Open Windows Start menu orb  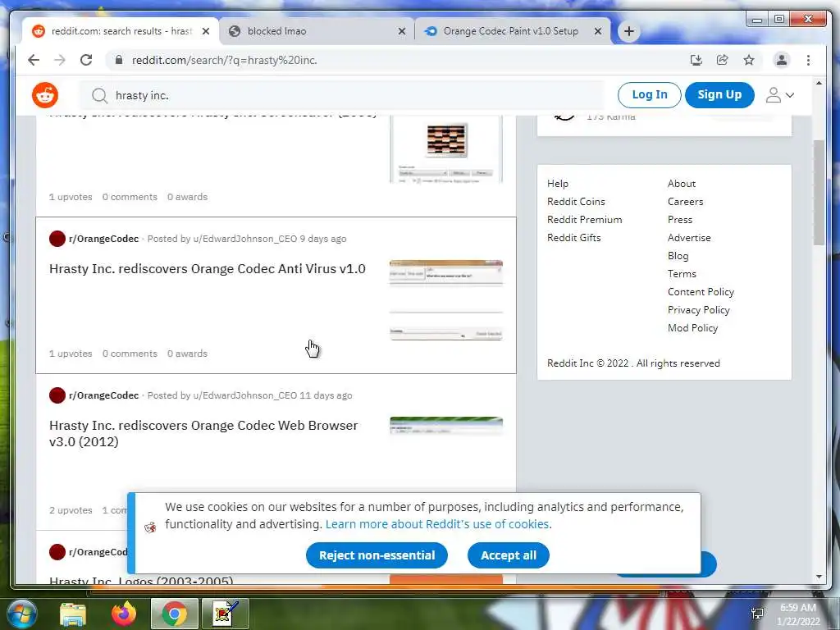21,614
